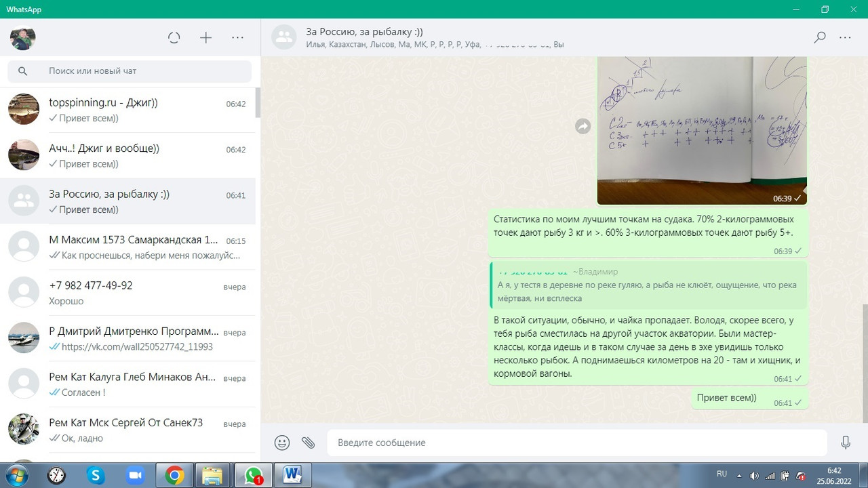
Task: Open chat 'Р Дмитрий Дмитренко Программ...'
Action: point(127,338)
